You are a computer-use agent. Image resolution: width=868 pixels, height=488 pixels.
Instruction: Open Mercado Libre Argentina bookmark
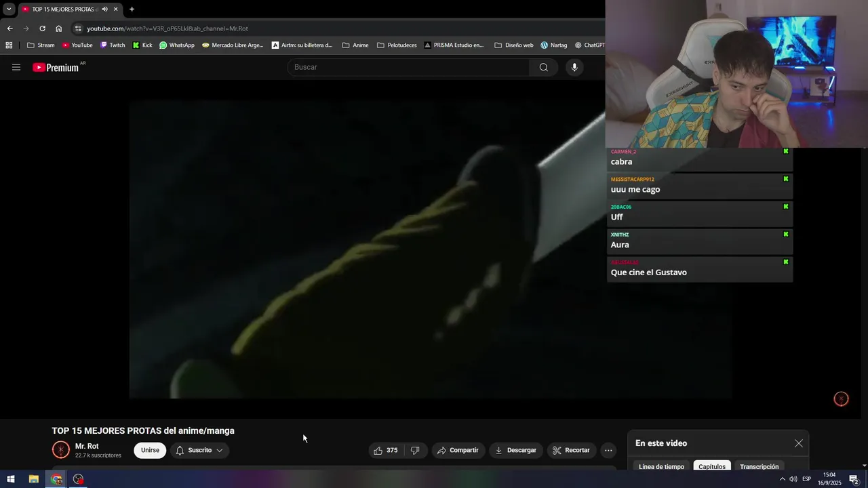pos(233,45)
